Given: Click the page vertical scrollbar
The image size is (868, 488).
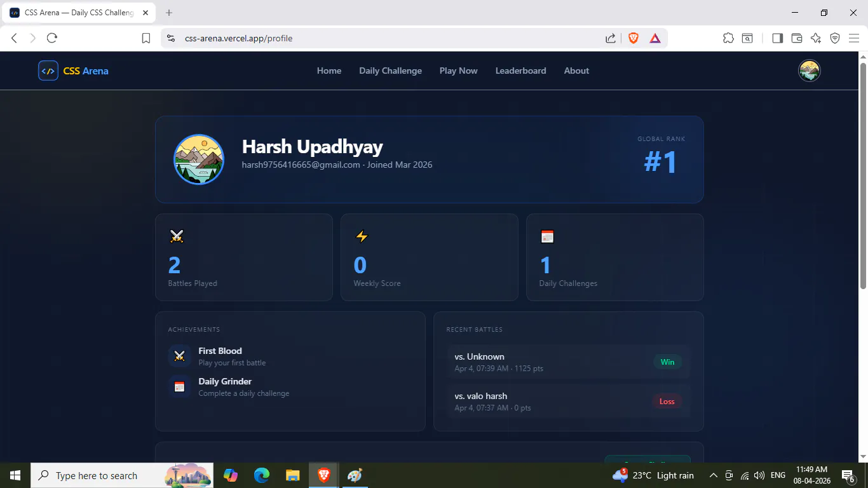Looking at the screenshot, I should point(863,175).
